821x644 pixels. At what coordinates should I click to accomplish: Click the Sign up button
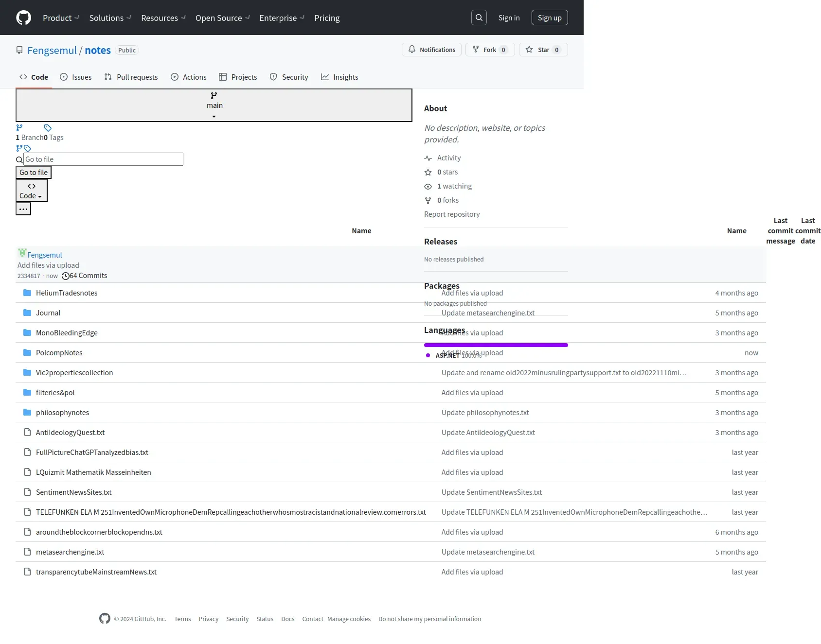point(550,17)
